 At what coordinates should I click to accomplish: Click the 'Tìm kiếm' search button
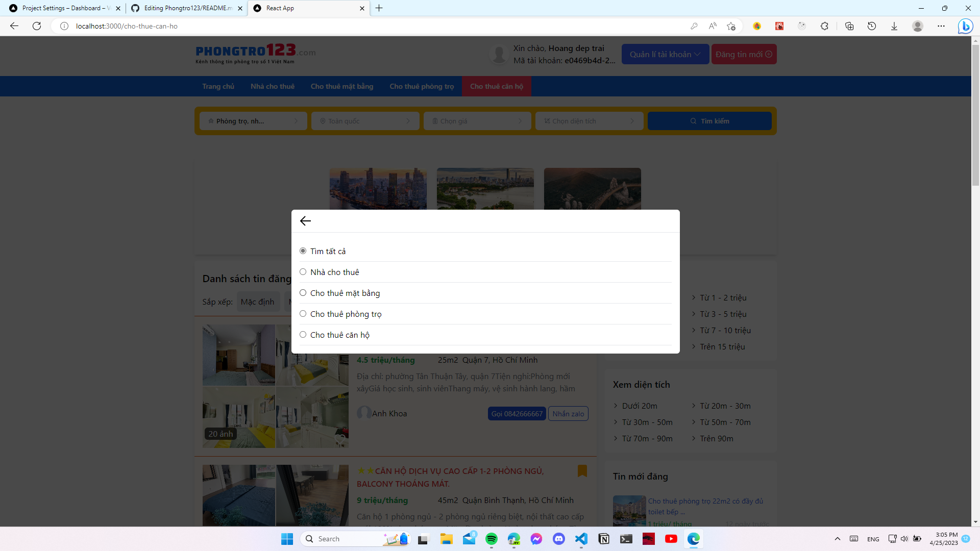[709, 121]
